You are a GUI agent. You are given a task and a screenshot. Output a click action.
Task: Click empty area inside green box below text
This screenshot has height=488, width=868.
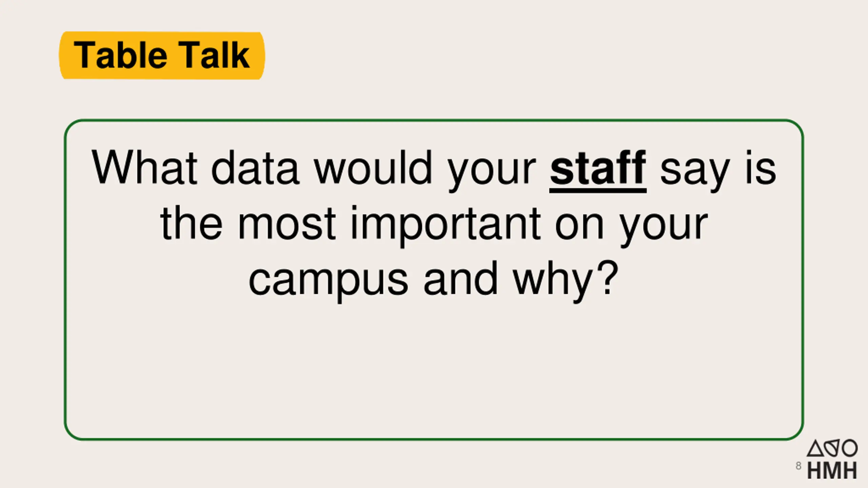click(x=434, y=369)
